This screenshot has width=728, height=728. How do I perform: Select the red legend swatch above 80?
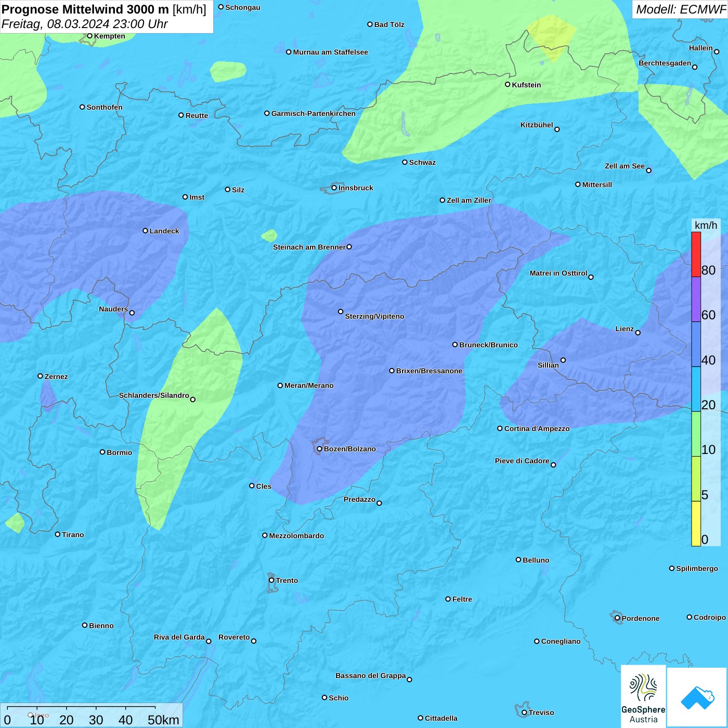pos(696,254)
